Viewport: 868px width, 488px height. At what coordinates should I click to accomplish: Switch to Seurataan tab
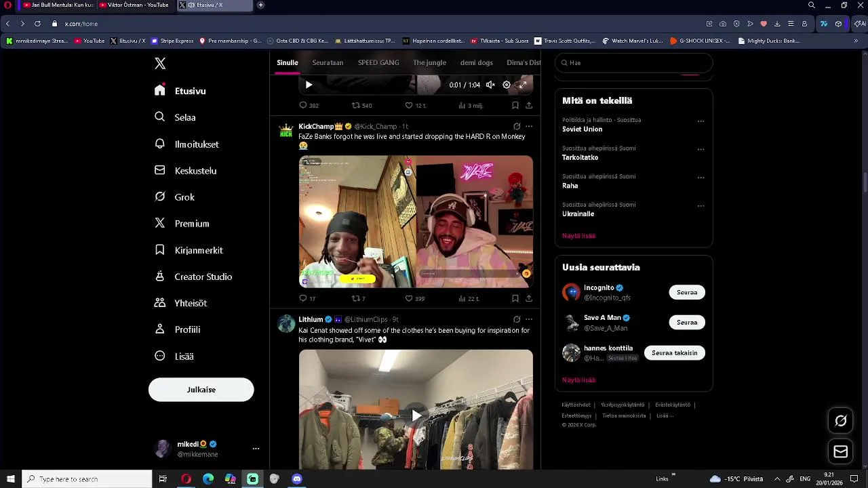point(328,62)
